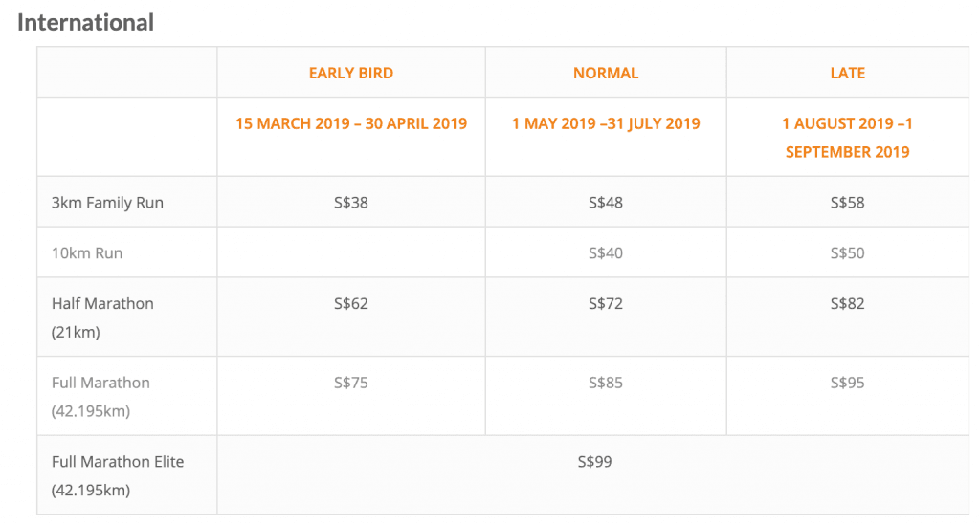The image size is (980, 526).
Task: Click the S$40 10km Run price
Action: pos(606,253)
